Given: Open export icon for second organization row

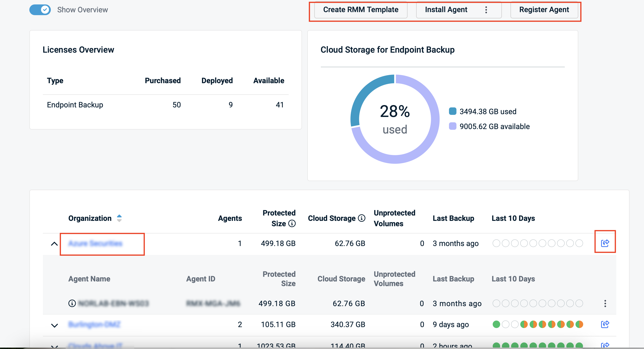Looking at the screenshot, I should (x=605, y=324).
